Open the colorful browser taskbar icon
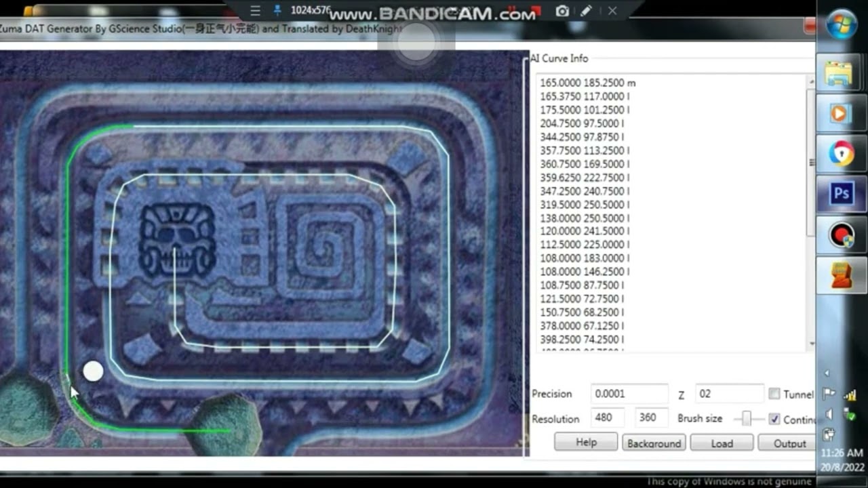This screenshot has width=868, height=488. (x=841, y=154)
